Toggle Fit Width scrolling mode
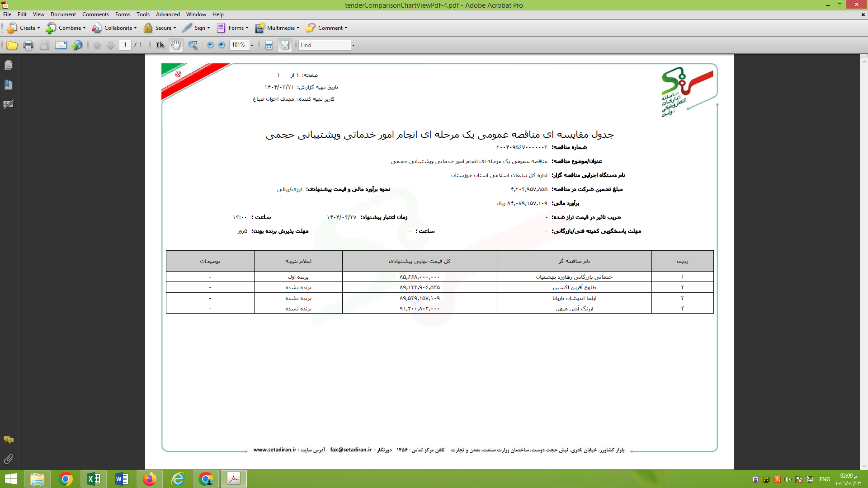This screenshot has width=868, height=488. click(269, 45)
